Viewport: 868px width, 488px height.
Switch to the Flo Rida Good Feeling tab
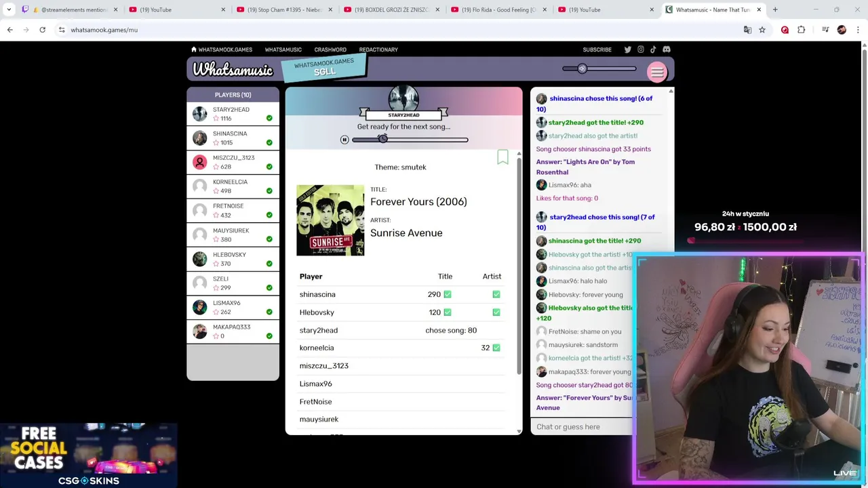click(x=499, y=9)
